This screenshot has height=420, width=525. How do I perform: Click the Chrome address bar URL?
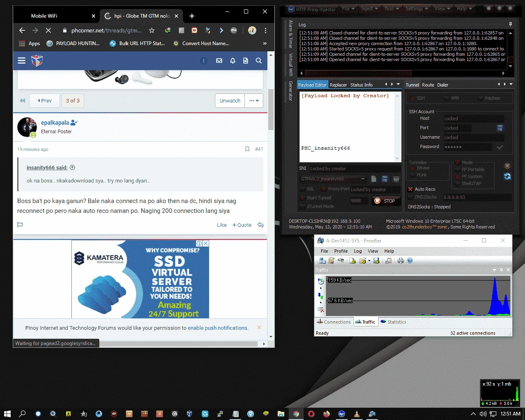pyautogui.click(x=107, y=30)
